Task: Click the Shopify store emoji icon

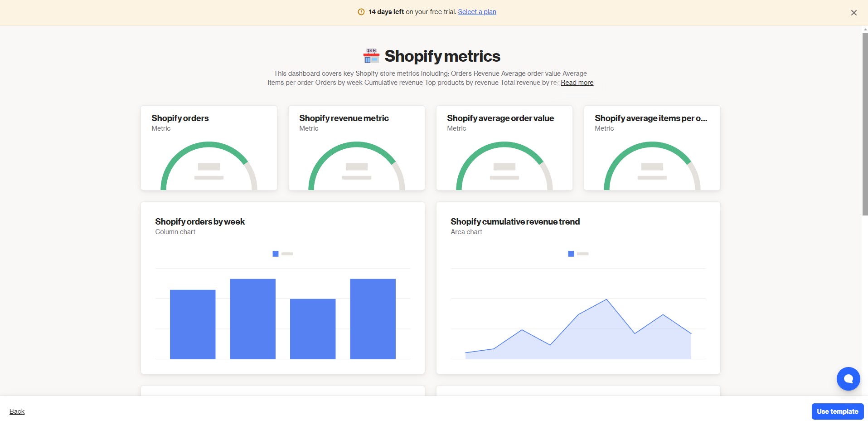Action: coord(371,56)
